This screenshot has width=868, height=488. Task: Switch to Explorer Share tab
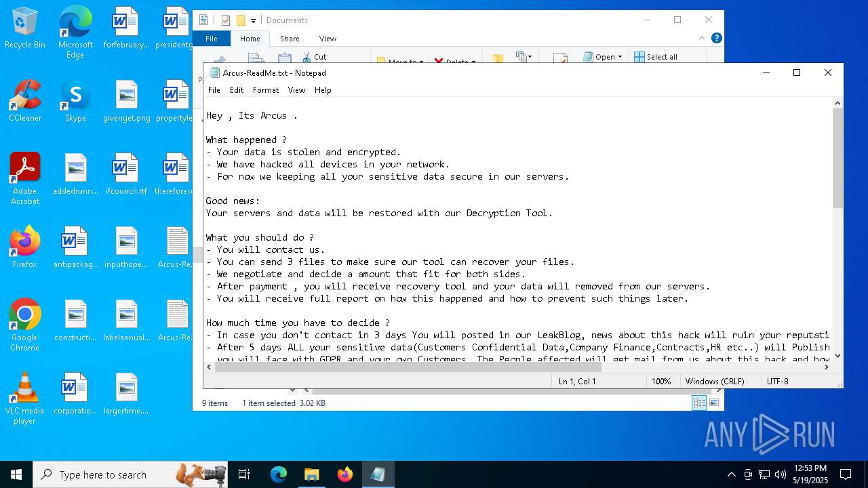click(290, 39)
